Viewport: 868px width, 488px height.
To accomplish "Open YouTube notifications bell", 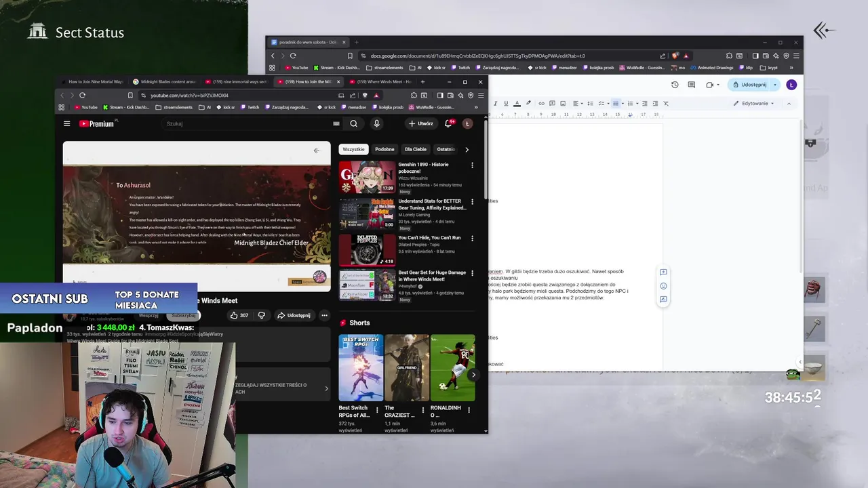I will tap(448, 123).
